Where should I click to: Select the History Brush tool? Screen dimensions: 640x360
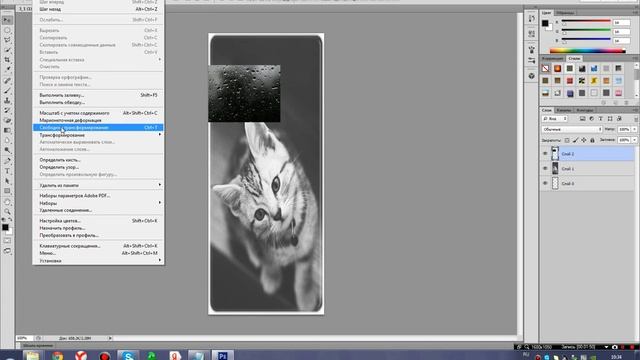point(7,111)
